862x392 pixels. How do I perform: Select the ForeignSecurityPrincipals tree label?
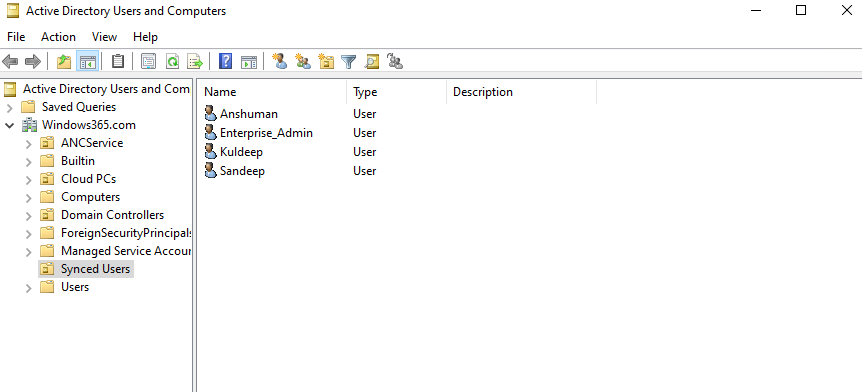pyautogui.click(x=126, y=233)
